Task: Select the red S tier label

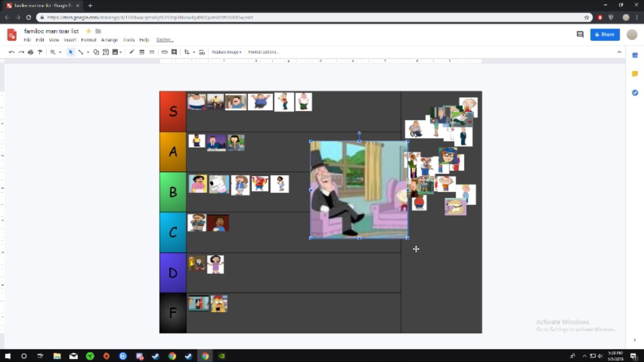Action: (x=173, y=111)
